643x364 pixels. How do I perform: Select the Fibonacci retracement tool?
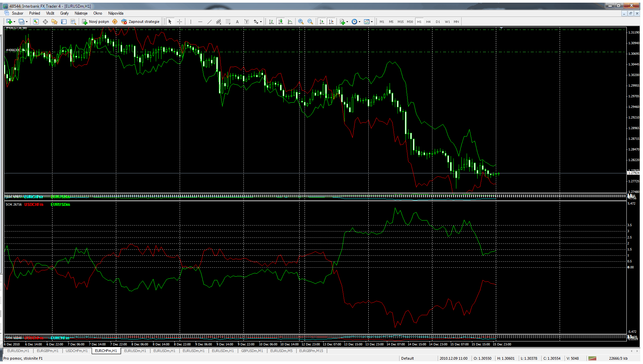tap(228, 22)
